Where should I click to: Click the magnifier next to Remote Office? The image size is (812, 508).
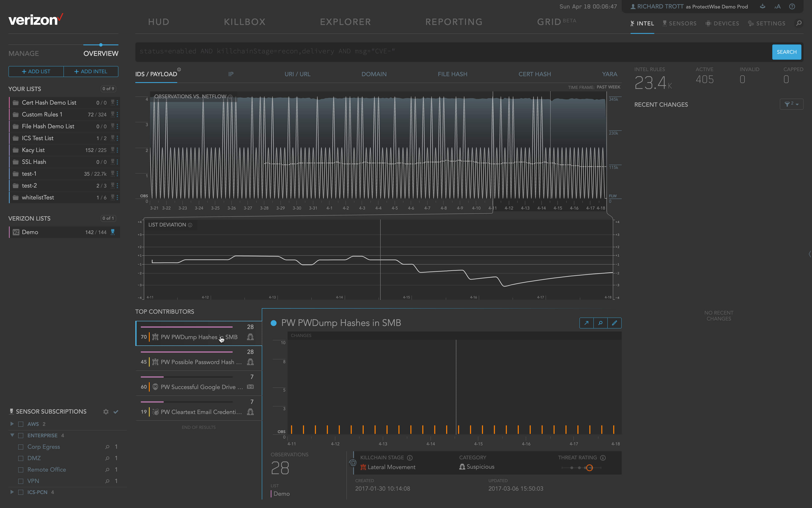[x=107, y=470]
